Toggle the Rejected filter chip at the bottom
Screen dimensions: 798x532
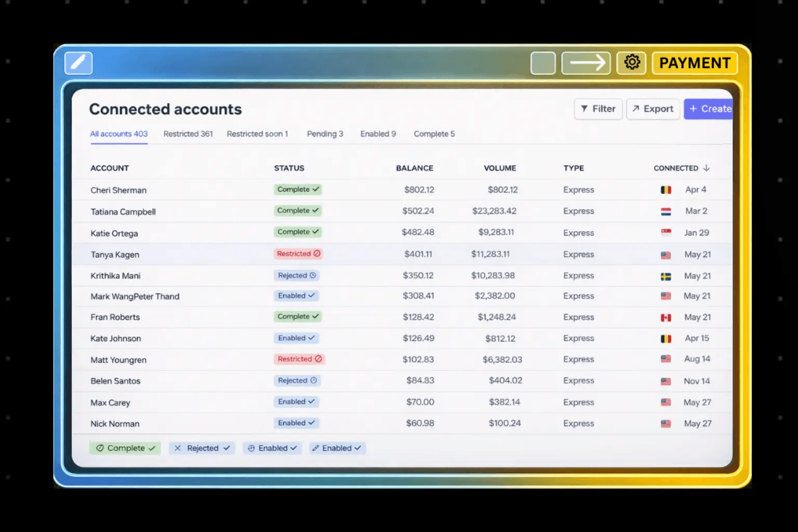pos(202,448)
